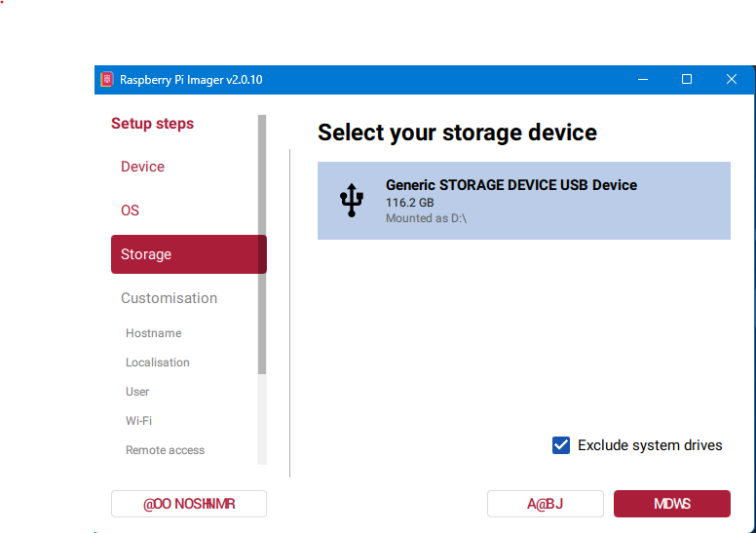Viewport: 756px width, 533px height.
Task: Minimize the Raspberry Pi Imager window
Action: [x=643, y=80]
